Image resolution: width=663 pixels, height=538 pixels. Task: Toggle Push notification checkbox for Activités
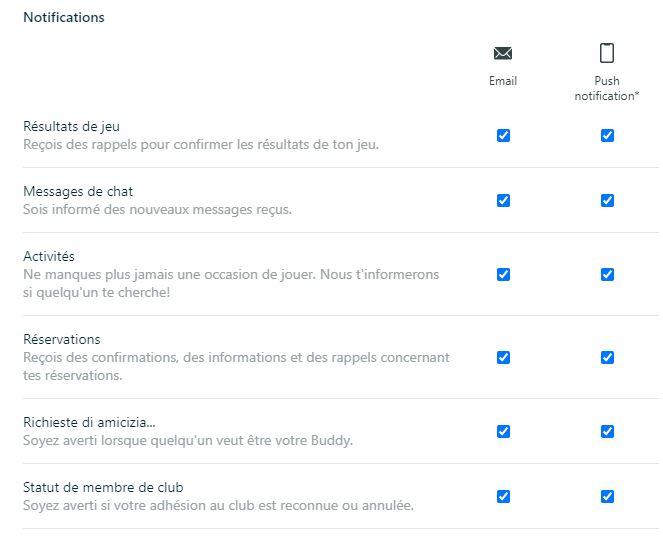(607, 274)
